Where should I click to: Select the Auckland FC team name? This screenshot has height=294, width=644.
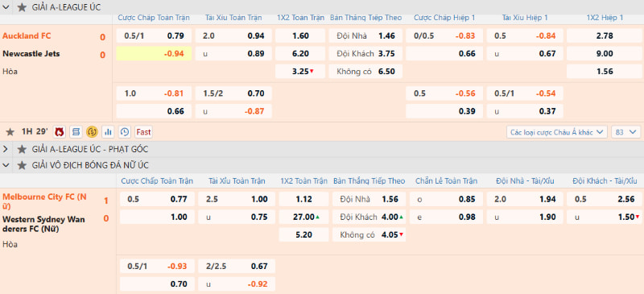pos(27,35)
